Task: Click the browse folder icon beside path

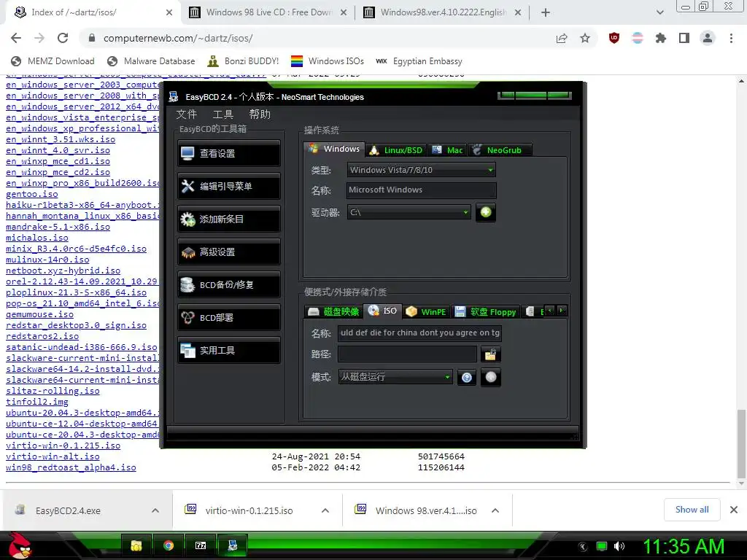Action: [x=490, y=354]
